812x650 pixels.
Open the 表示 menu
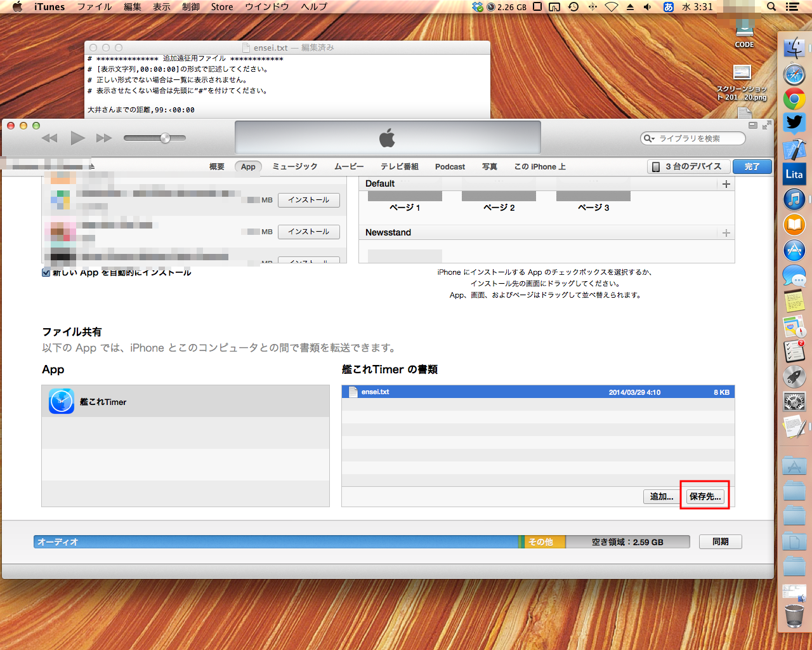[x=162, y=7]
